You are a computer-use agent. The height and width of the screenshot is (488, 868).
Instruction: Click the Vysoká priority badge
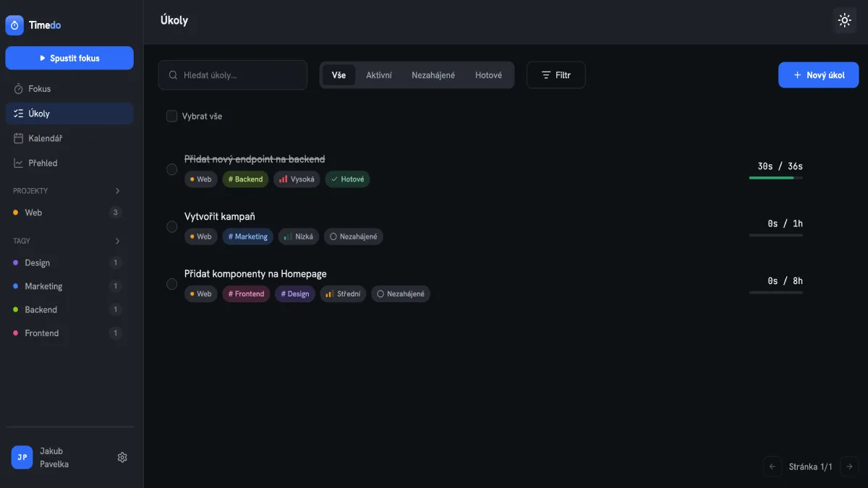pyautogui.click(x=297, y=179)
